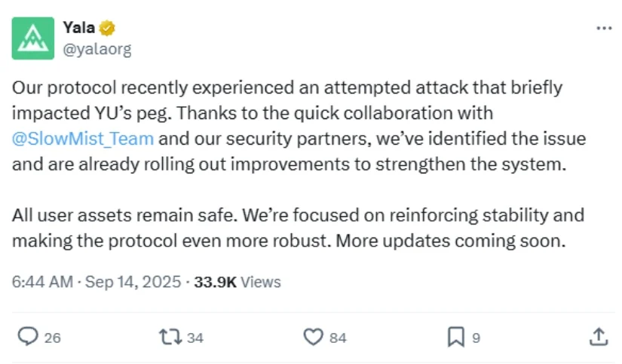
Task: Click the reply speech bubble icon
Action: click(x=27, y=337)
